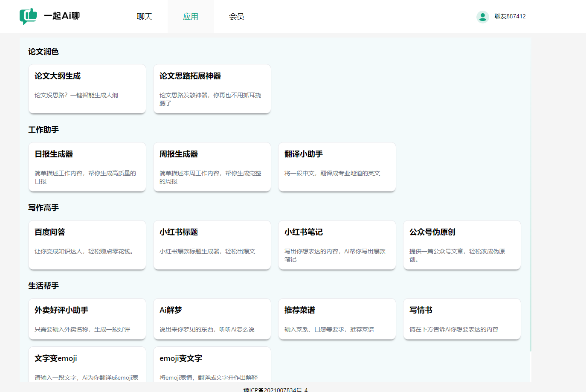
Task: Click the 工作助手 section heading
Action: (44, 130)
